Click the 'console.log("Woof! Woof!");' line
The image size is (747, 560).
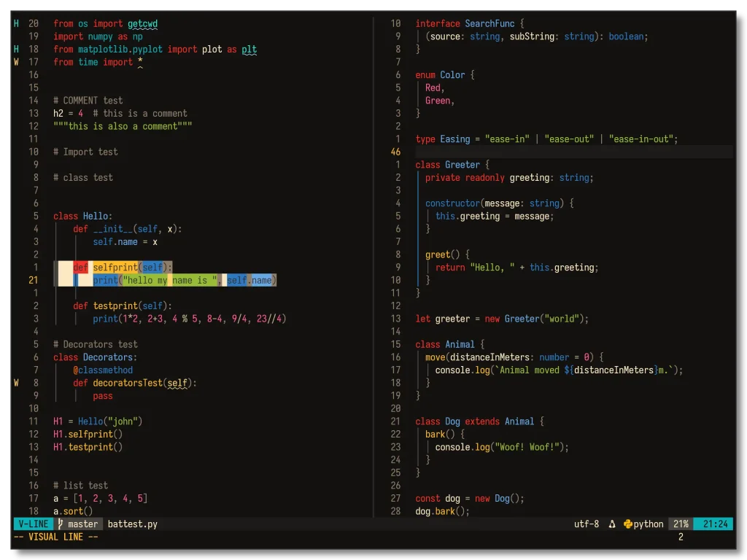pos(502,447)
